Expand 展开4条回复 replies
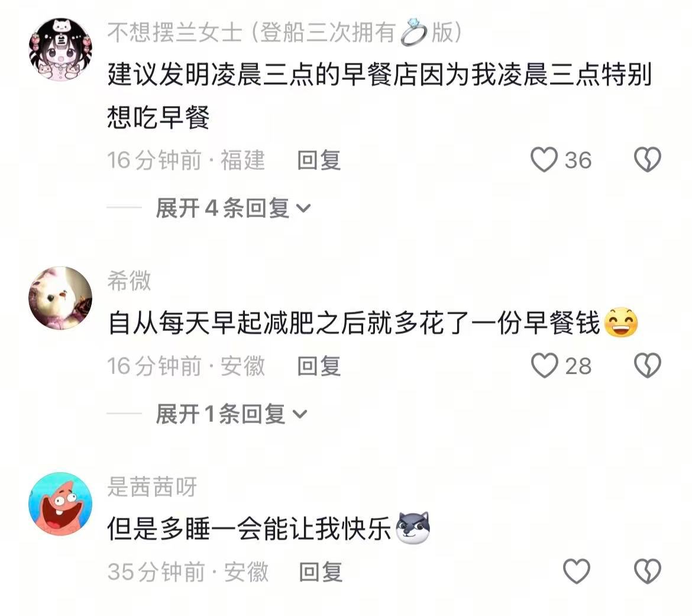The height and width of the screenshot is (616, 692). pos(233,208)
